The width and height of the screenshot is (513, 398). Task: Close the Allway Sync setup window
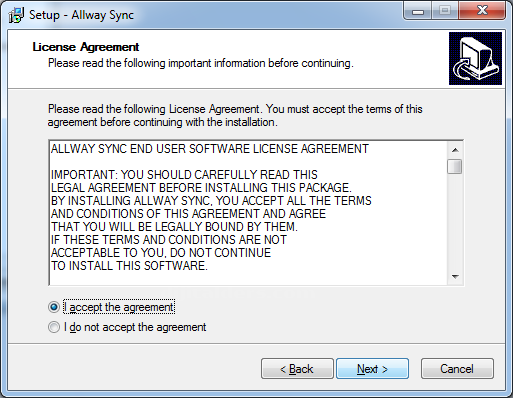tap(482, 11)
